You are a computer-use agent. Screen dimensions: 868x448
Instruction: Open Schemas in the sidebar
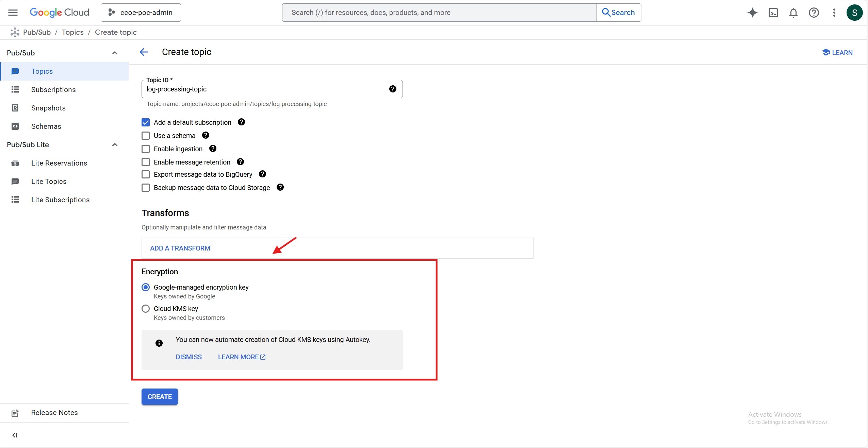click(46, 126)
